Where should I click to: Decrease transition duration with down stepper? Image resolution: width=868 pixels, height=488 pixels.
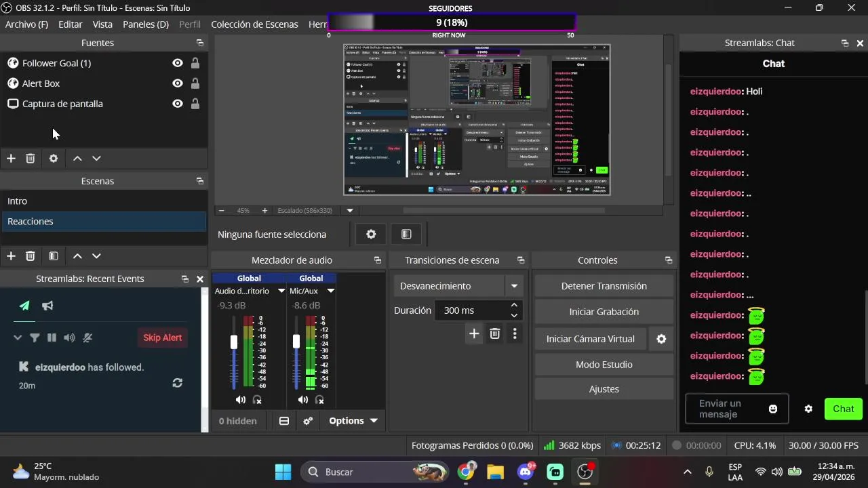pos(514,315)
